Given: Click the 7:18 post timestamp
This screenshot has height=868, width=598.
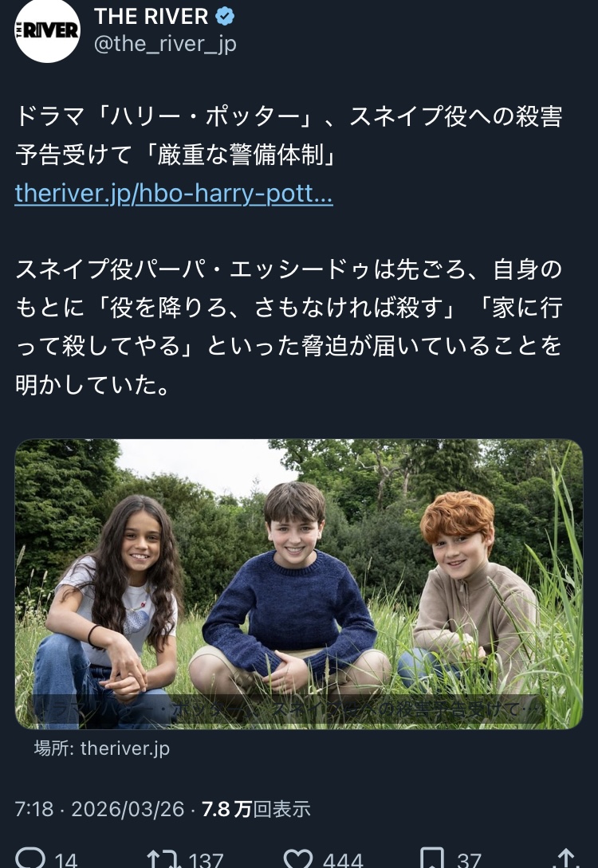Looking at the screenshot, I should pos(34,809).
